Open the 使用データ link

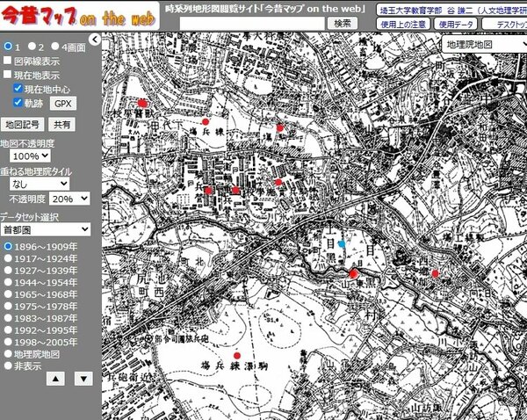coord(455,25)
